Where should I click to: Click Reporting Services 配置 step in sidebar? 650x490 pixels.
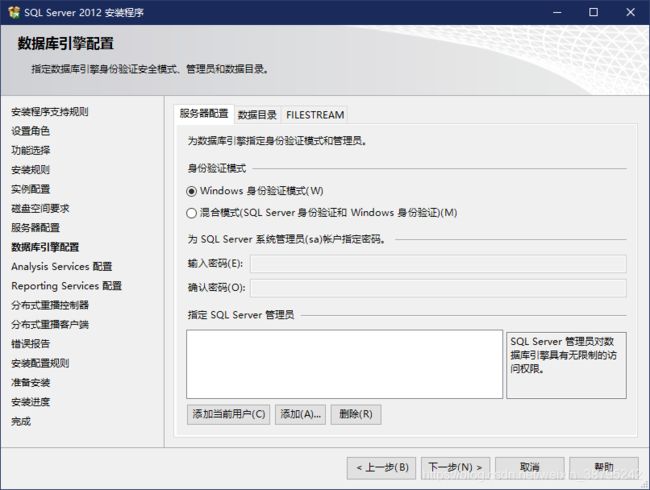coord(67,286)
